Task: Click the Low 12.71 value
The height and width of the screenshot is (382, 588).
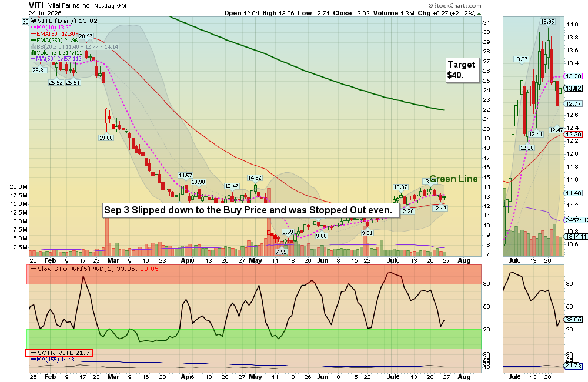Action: pyautogui.click(x=313, y=13)
